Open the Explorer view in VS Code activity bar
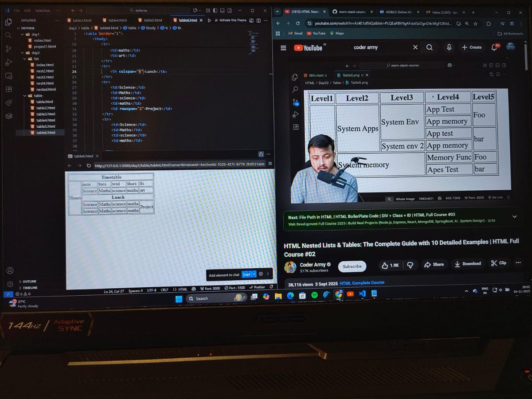 8,22
